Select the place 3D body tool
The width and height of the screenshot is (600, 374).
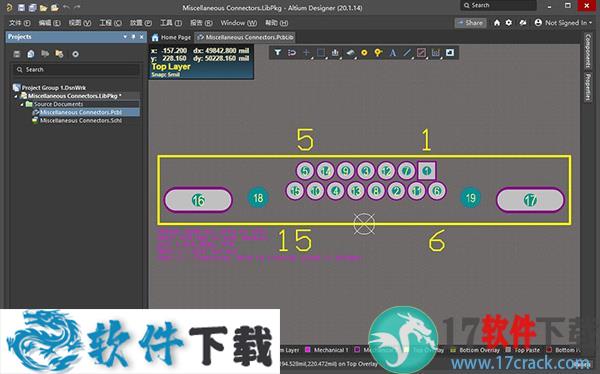tap(350, 52)
